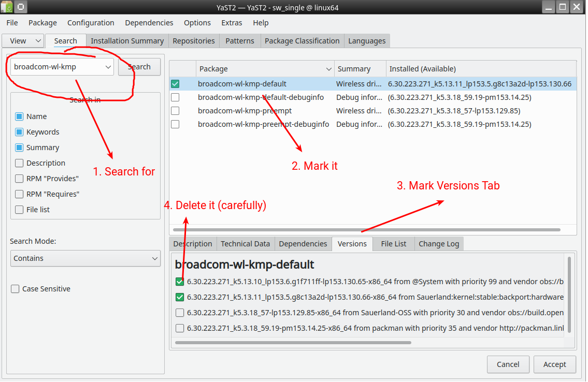The height and width of the screenshot is (382, 588).
Task: Open the Configuration menu
Action: click(x=91, y=23)
